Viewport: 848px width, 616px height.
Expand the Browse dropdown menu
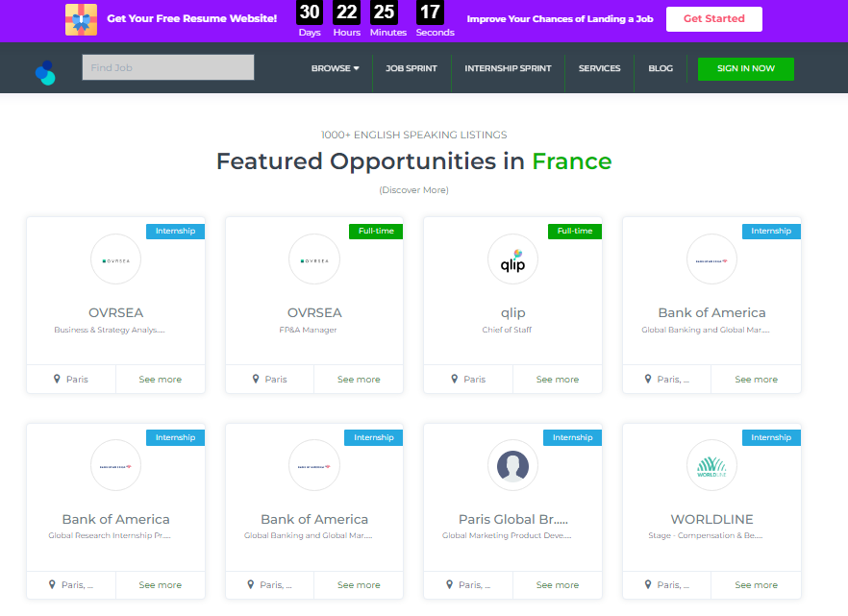point(335,68)
